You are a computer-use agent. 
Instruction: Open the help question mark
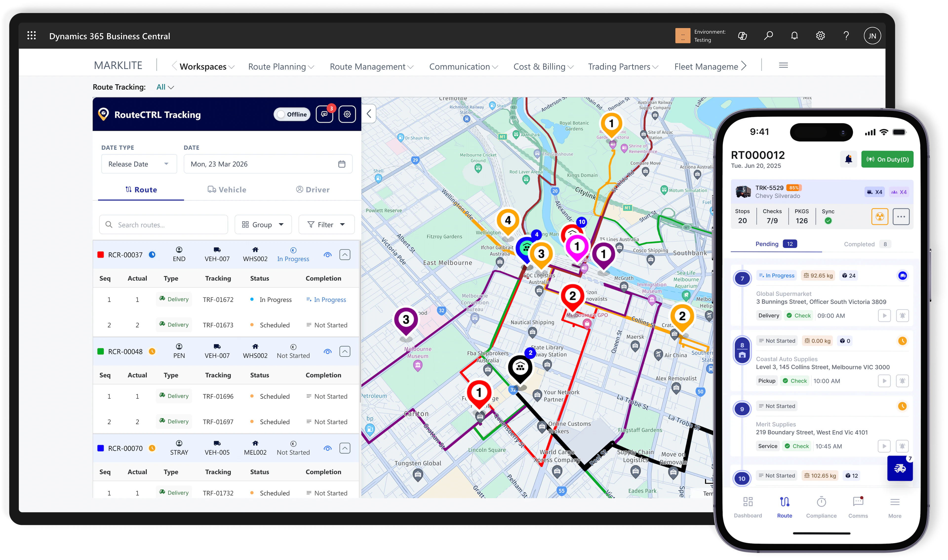coord(846,36)
